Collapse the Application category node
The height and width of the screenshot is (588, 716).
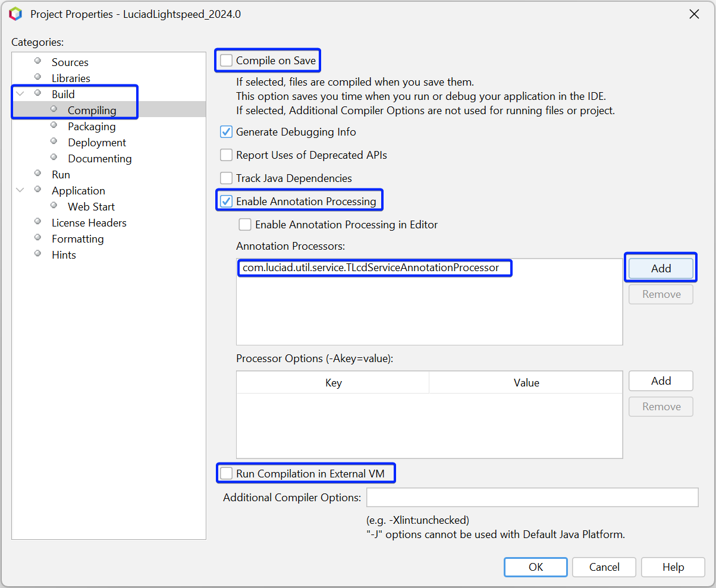[x=20, y=190]
